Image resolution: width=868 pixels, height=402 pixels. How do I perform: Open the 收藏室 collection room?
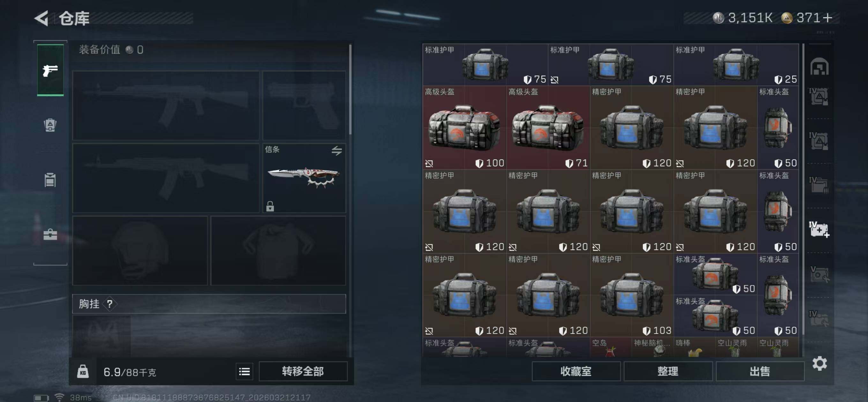click(x=576, y=371)
